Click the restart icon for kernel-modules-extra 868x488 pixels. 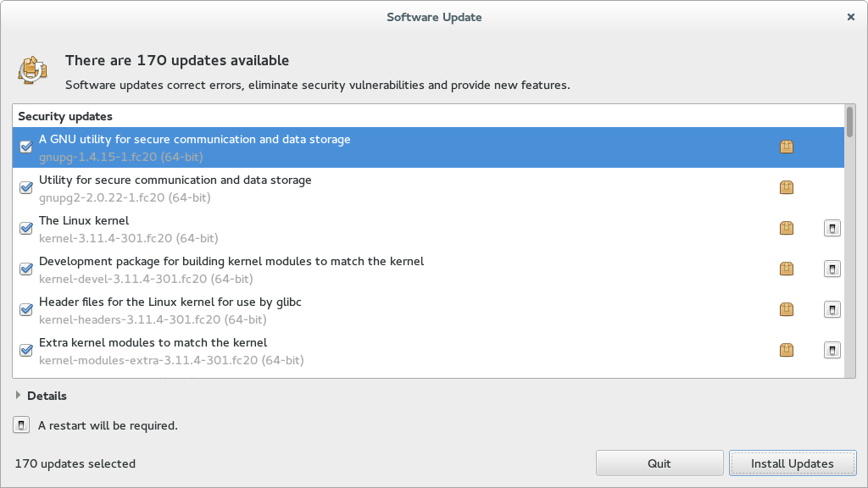[x=832, y=350]
